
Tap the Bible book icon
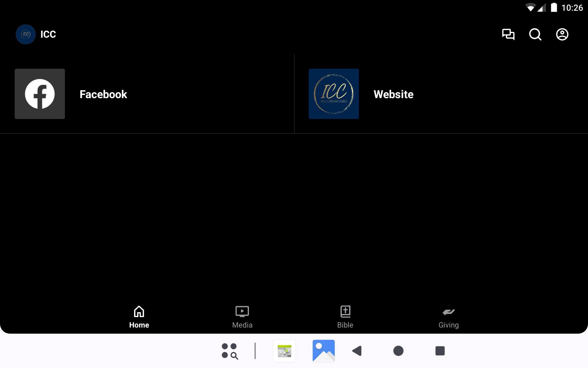pos(345,312)
